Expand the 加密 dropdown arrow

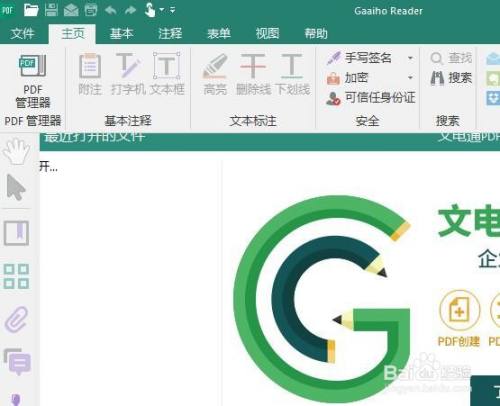pyautogui.click(x=410, y=78)
